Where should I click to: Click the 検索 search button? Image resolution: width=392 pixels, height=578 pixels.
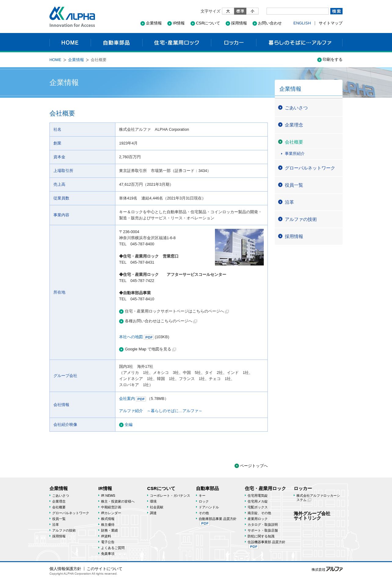tap(336, 11)
